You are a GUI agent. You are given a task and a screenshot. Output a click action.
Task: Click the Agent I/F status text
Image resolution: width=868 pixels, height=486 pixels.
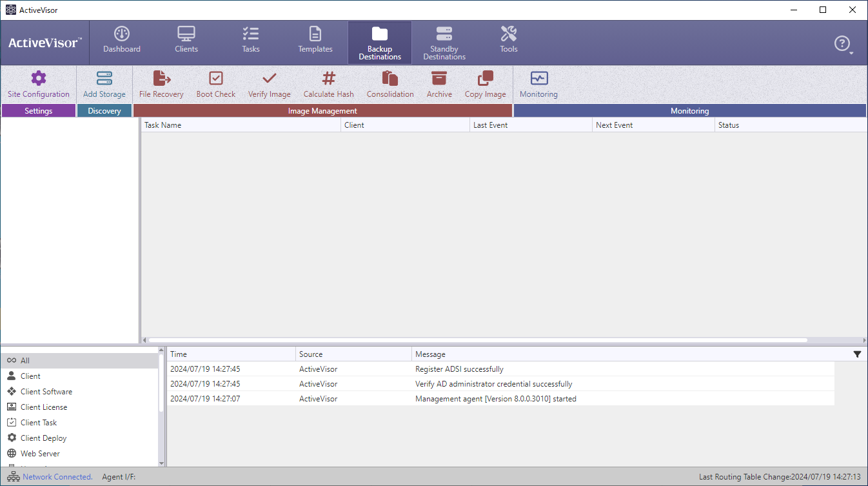click(x=119, y=477)
